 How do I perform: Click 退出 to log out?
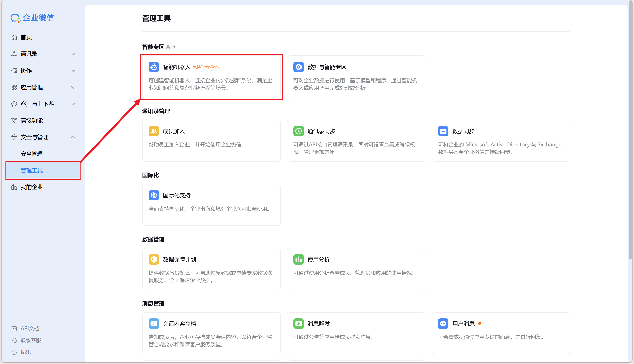(x=26, y=352)
